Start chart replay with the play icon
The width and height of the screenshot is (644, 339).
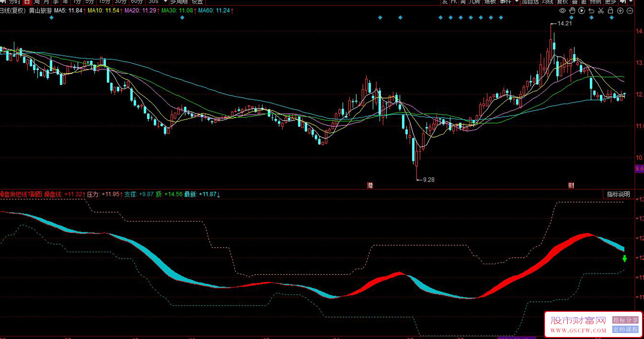tap(582, 10)
